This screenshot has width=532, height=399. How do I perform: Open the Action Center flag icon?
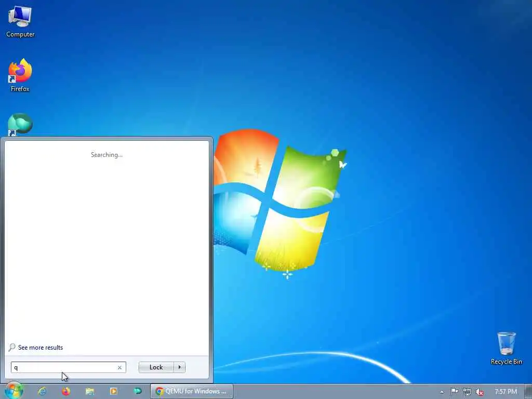454,392
